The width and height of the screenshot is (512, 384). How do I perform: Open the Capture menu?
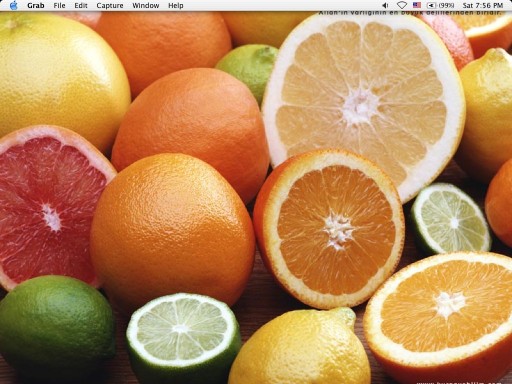click(x=110, y=5)
